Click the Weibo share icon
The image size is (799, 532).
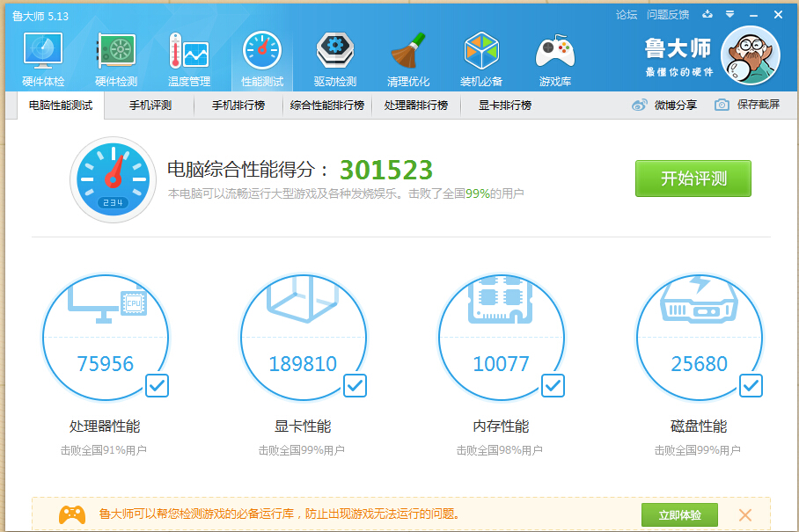pyautogui.click(x=640, y=105)
